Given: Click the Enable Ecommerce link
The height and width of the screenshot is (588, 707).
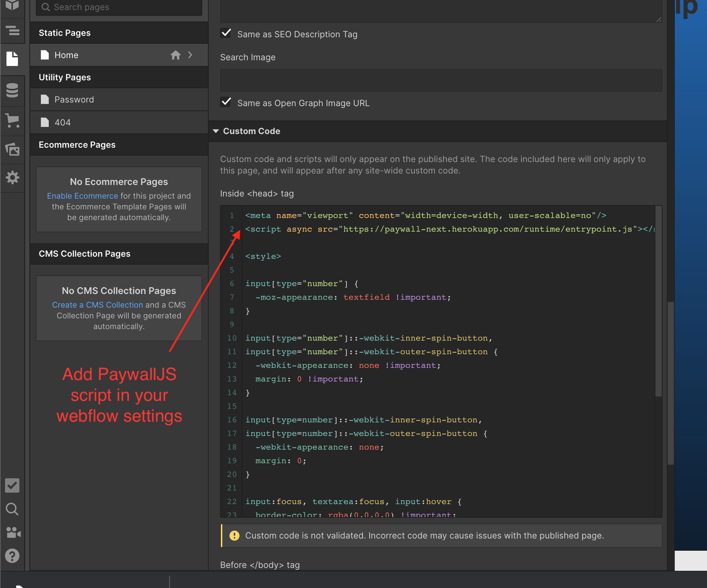Looking at the screenshot, I should click(x=82, y=196).
